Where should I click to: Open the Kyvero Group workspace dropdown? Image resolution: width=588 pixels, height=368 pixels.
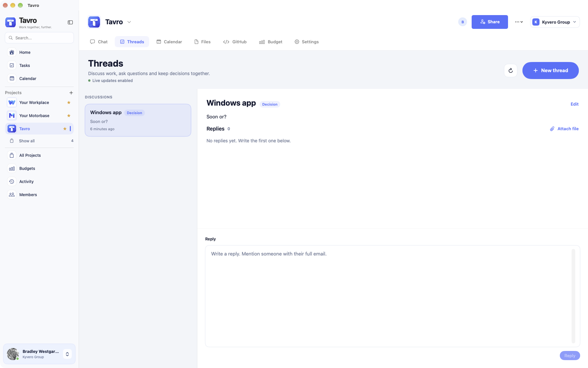click(555, 22)
